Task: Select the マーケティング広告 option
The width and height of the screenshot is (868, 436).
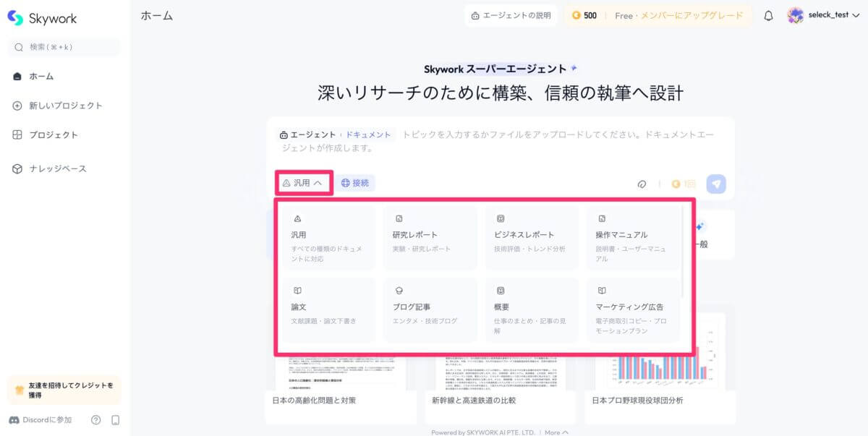Action: (x=633, y=310)
